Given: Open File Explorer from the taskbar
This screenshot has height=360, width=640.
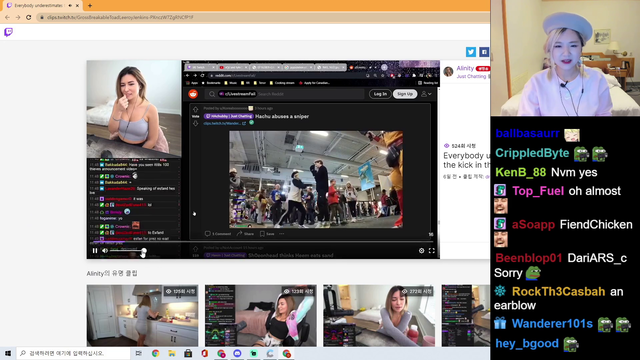Looking at the screenshot, I should pos(172,353).
